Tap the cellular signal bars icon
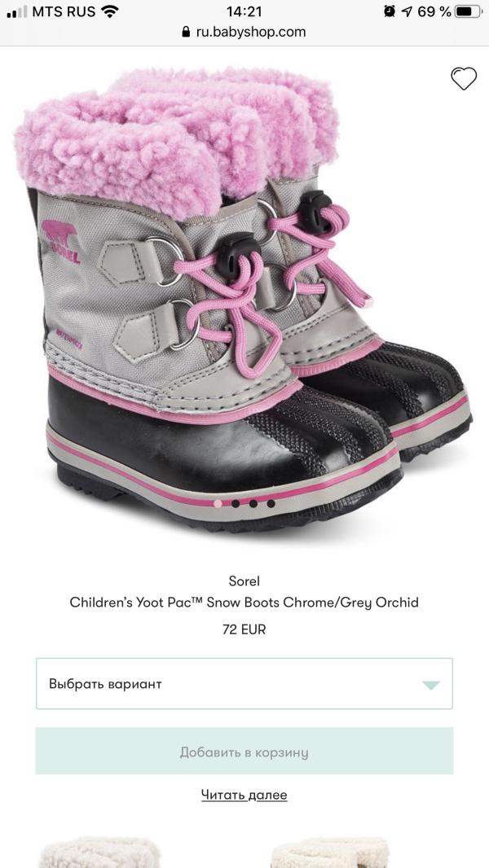Viewport: 489px width, 868px height. (17, 12)
